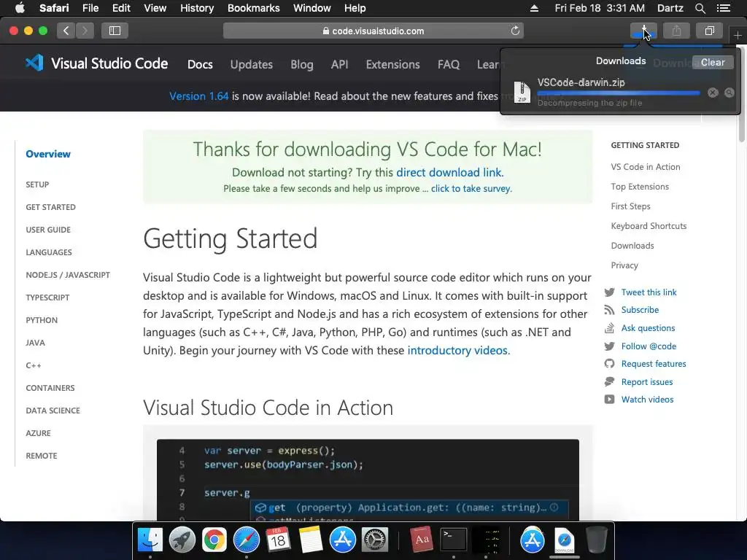Image resolution: width=747 pixels, height=560 pixels.
Task: Click the Subscribe RSS link
Action: 640,310
